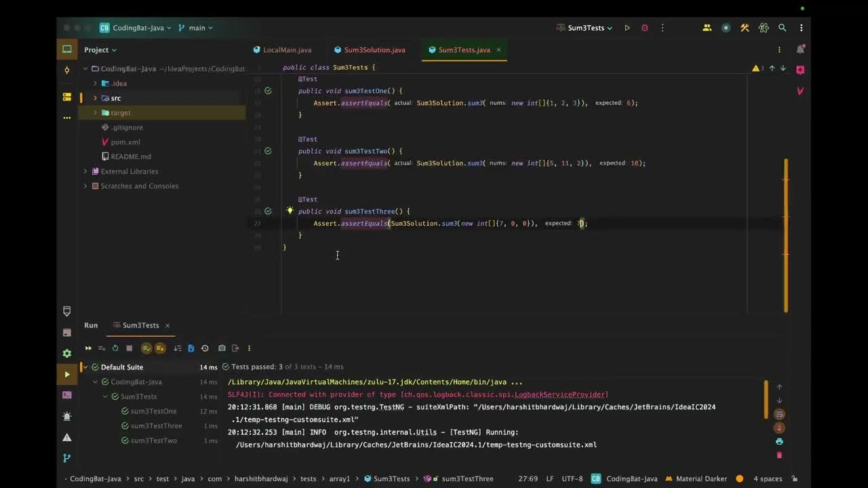This screenshot has height=488, width=868.
Task: Toggle the Show Passed tests filter
Action: (146, 348)
